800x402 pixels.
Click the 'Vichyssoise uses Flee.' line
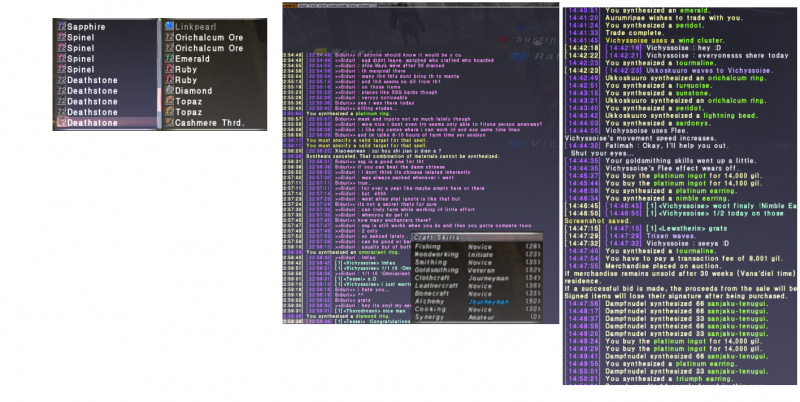tap(642, 131)
